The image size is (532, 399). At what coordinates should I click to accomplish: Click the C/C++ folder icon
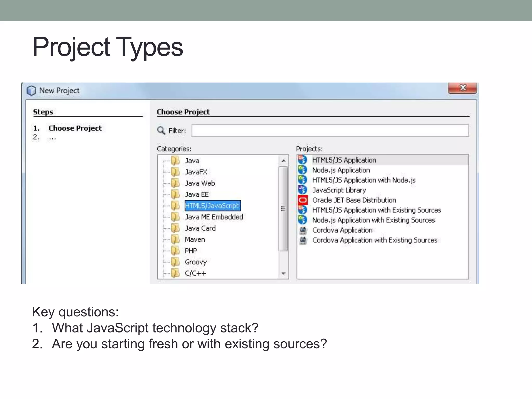coord(176,273)
